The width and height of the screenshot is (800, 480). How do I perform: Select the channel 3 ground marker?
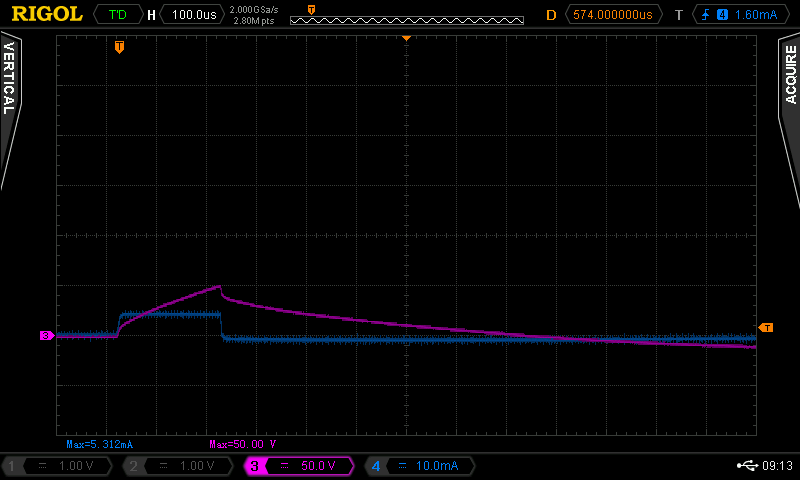[46, 336]
